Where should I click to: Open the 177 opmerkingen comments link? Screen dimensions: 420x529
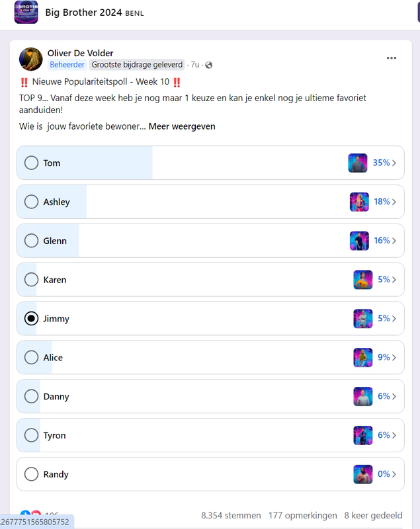point(303,516)
